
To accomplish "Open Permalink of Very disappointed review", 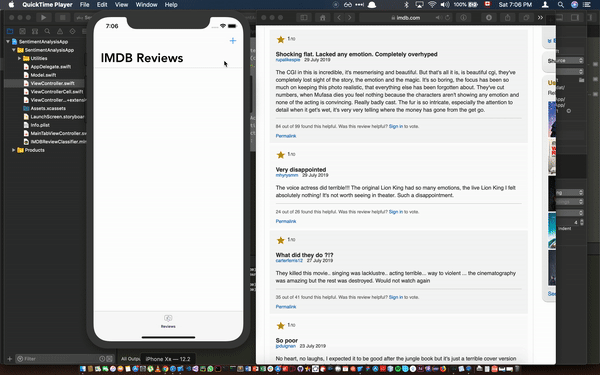I will click(x=286, y=221).
